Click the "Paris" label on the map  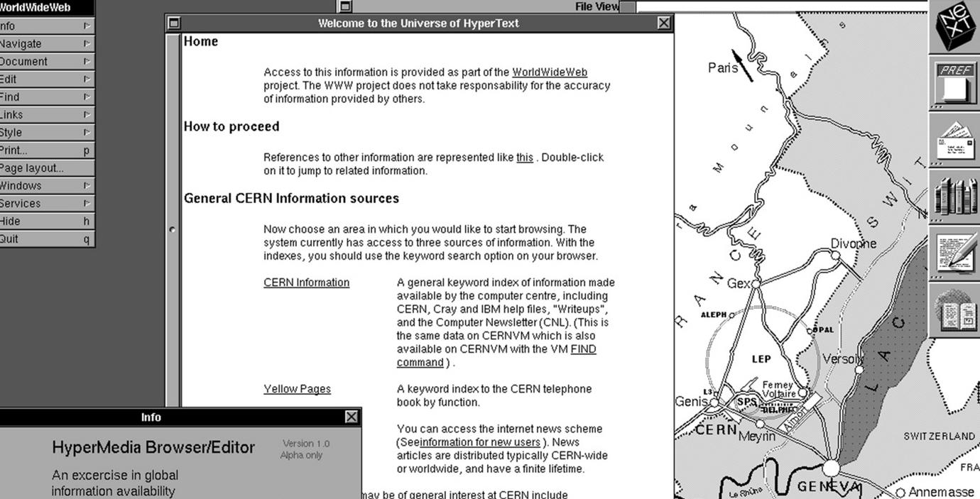[723, 67]
